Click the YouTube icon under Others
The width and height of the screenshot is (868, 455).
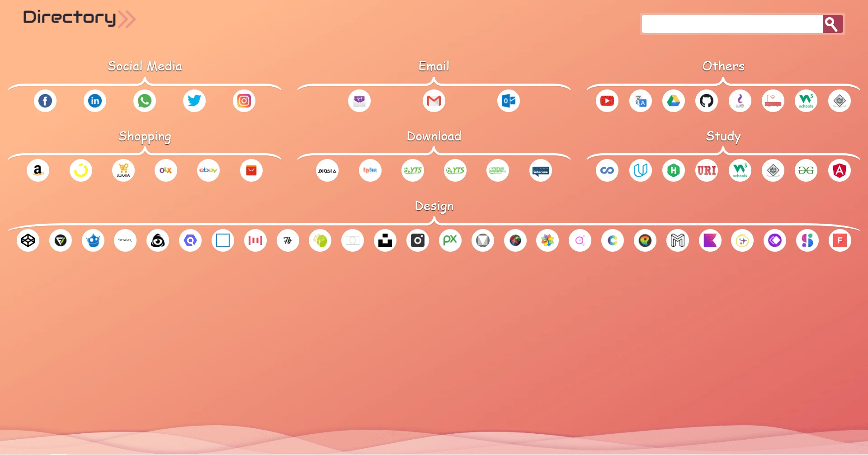(x=607, y=101)
